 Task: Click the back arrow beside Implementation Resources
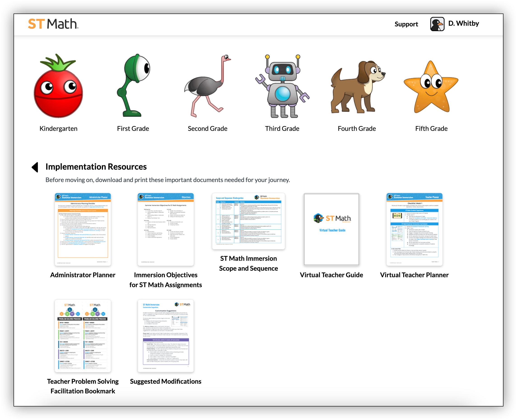35,167
